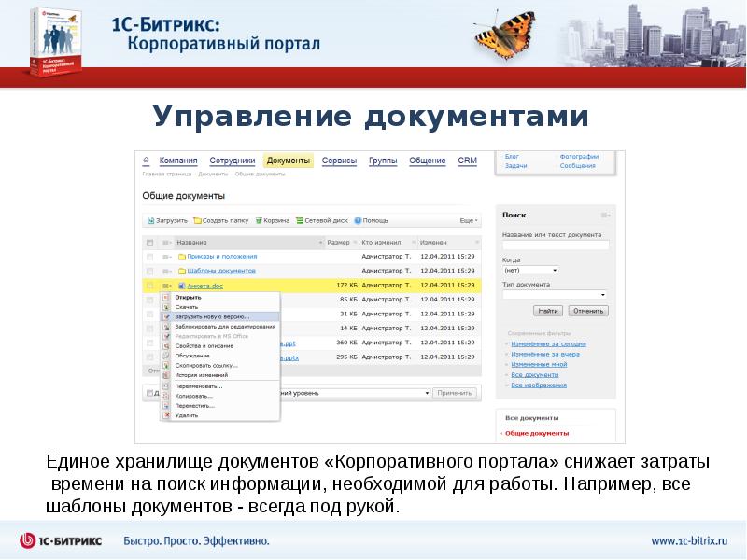Screen dimensions: 747x560
Task: Open the Корзина recycle bin icon
Action: (x=259, y=220)
